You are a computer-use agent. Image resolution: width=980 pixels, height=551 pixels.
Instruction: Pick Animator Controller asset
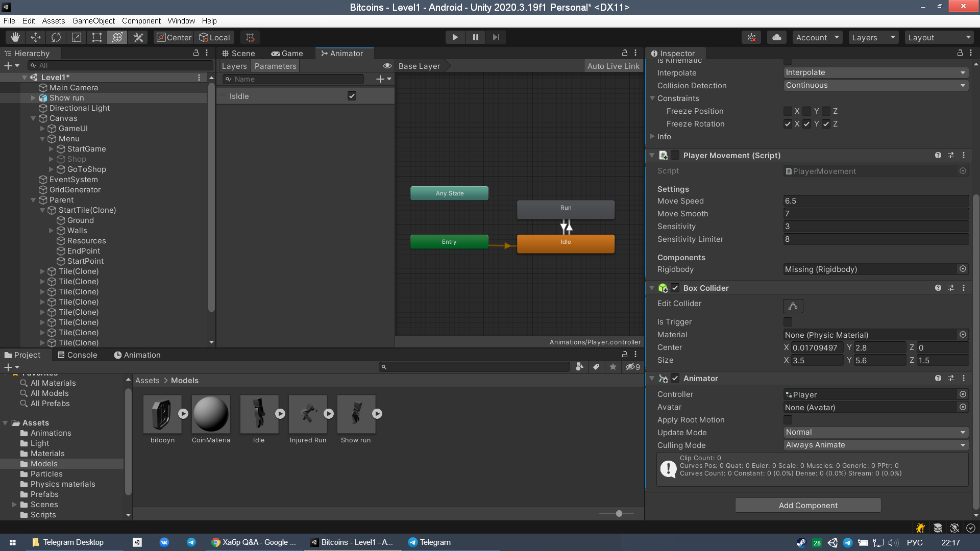coord(963,394)
